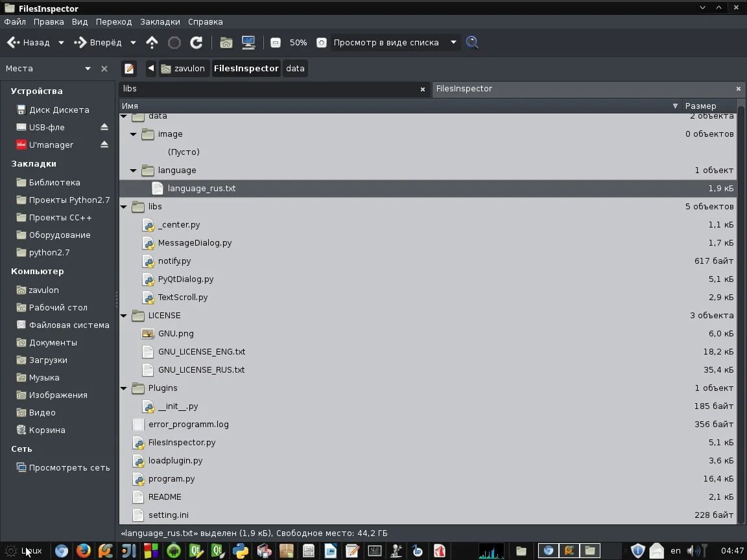Close the Места sidebar panel
The image size is (747, 560).
coord(104,69)
